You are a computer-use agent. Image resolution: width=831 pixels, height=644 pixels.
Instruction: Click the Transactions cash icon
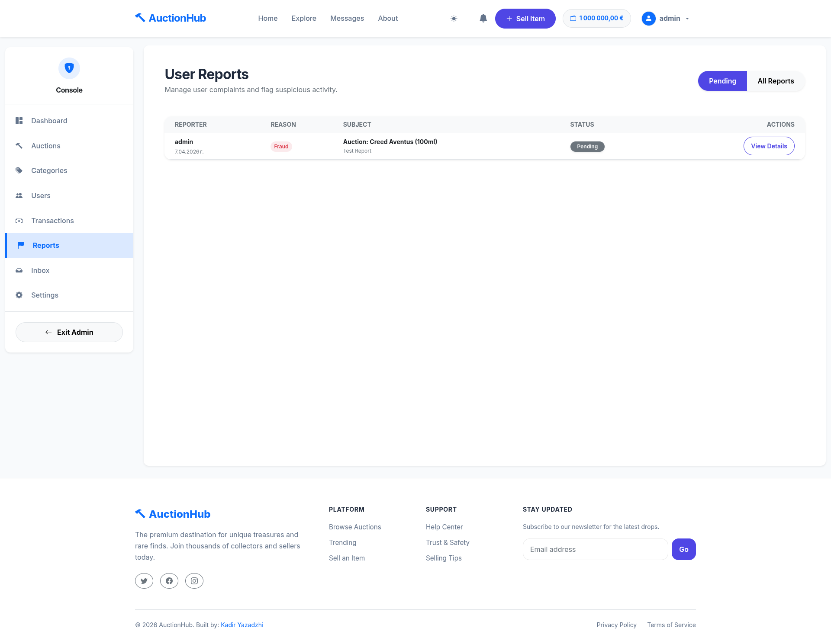click(19, 221)
